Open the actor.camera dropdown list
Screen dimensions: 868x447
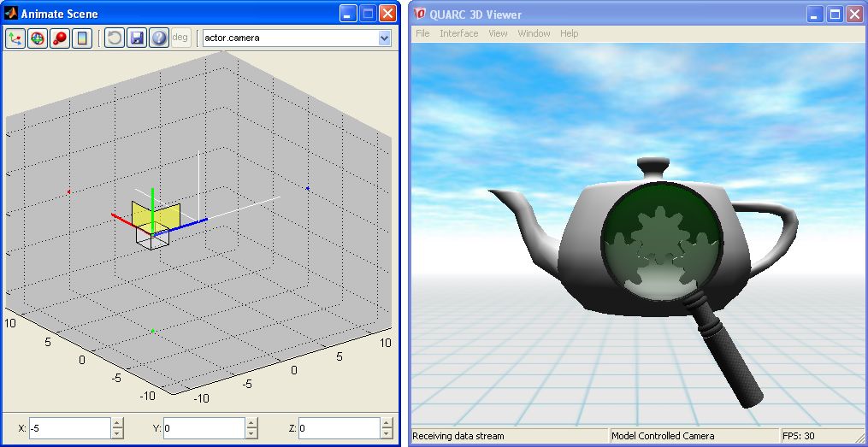[384, 38]
